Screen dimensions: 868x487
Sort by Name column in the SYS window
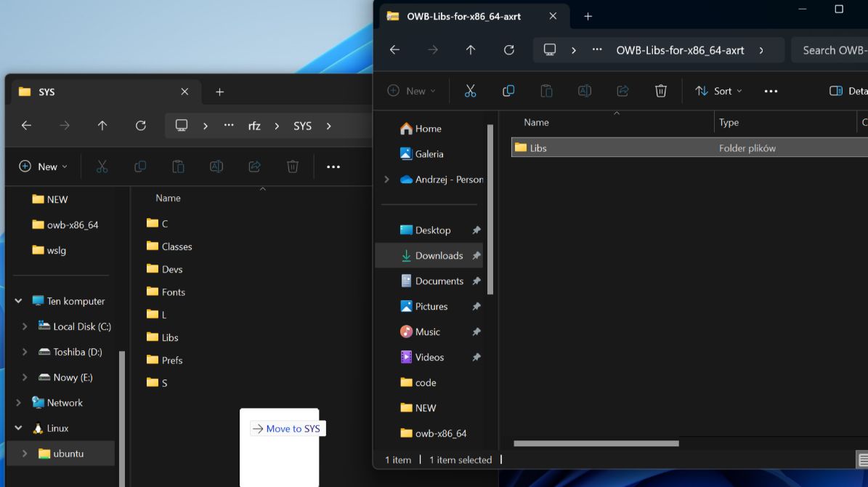[168, 198]
